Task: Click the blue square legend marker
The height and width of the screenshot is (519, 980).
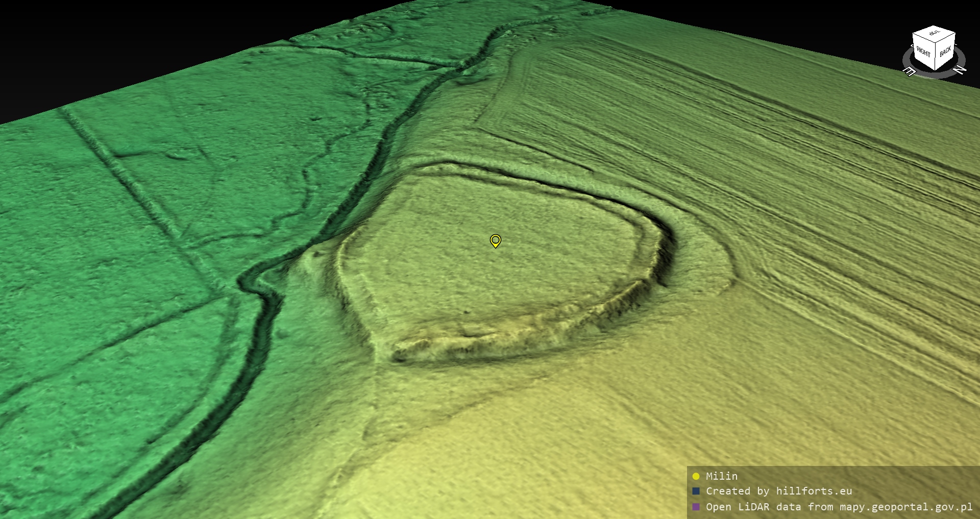Action: click(x=696, y=491)
